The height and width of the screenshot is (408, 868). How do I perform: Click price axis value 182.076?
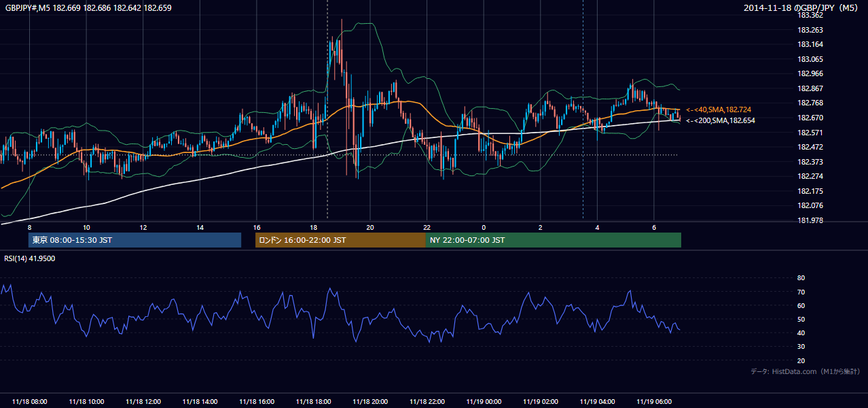[x=810, y=205]
